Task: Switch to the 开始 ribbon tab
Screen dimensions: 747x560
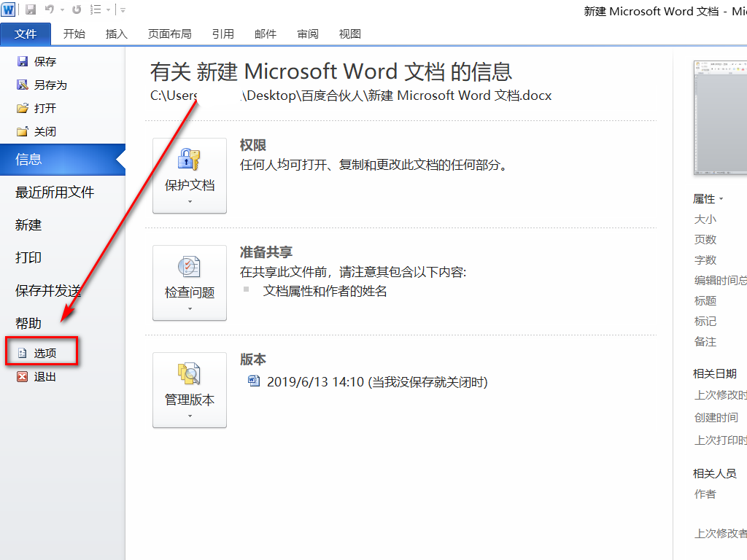Action: click(x=74, y=34)
